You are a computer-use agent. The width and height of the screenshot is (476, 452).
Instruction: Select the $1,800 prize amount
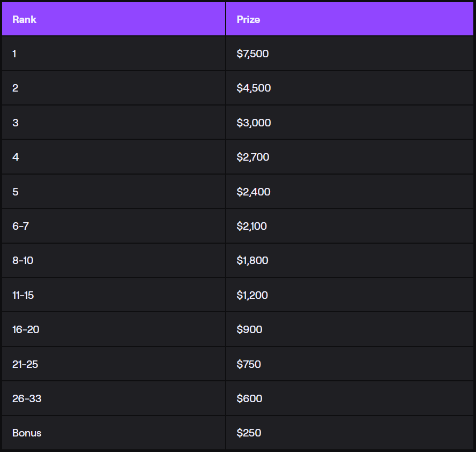click(252, 260)
